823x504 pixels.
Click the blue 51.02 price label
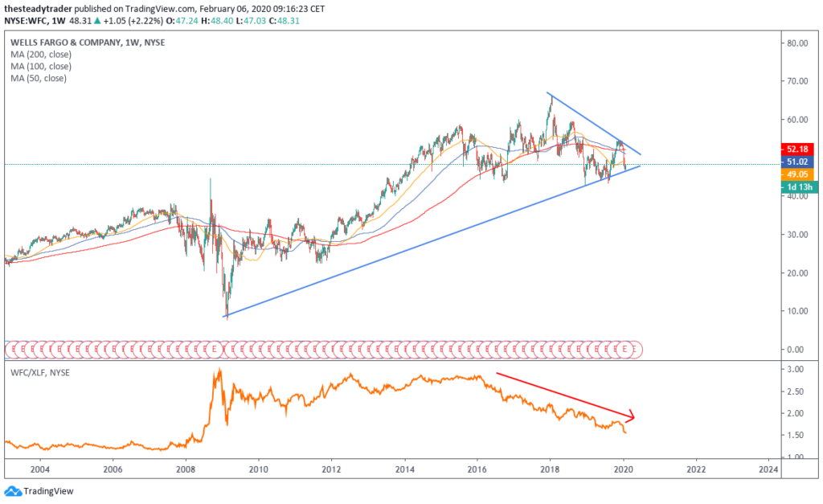[796, 162]
